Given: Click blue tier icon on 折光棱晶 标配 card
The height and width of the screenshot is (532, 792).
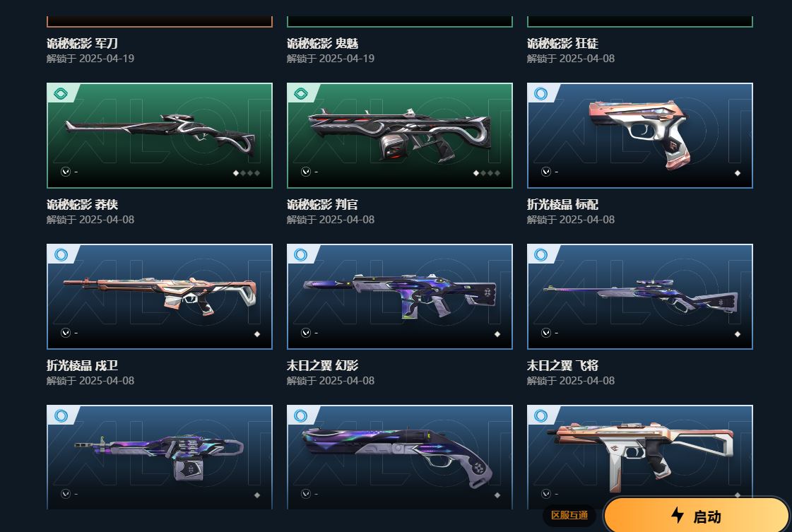Looking at the screenshot, I should coord(541,94).
